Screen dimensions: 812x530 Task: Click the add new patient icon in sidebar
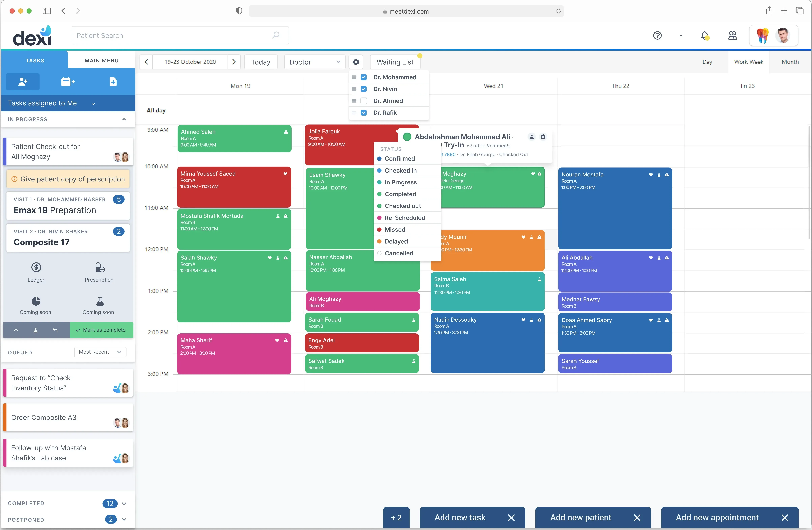point(22,82)
